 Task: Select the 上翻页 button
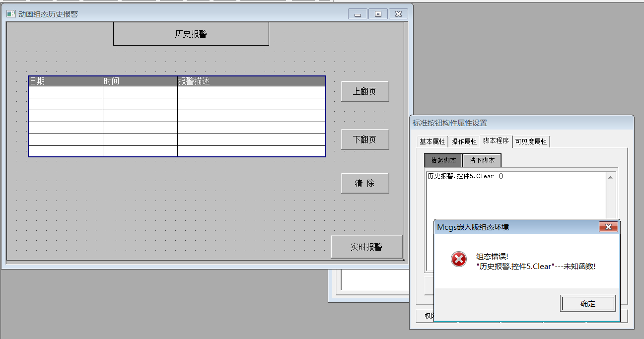point(364,91)
